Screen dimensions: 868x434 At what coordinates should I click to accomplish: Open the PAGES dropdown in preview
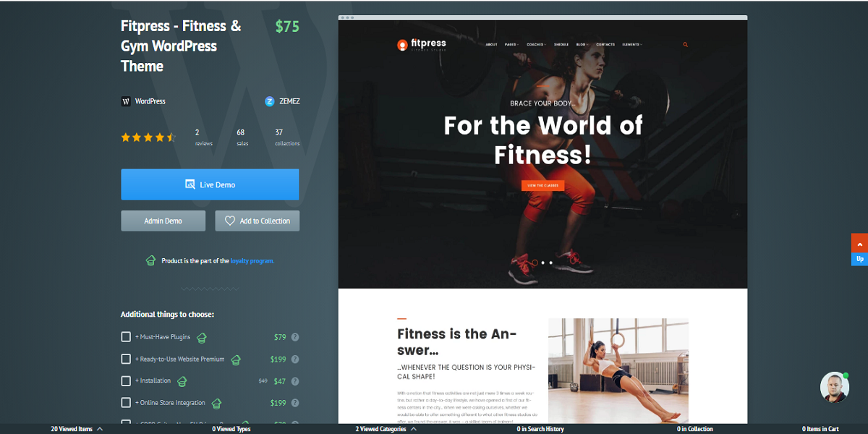tap(511, 45)
